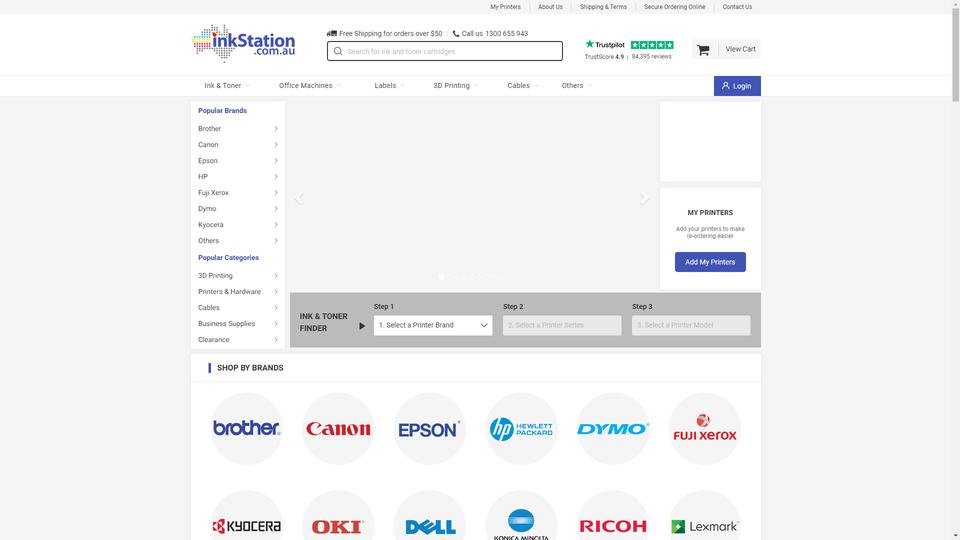960x540 pixels.
Task: Click the free shipping truck icon
Action: click(x=332, y=33)
